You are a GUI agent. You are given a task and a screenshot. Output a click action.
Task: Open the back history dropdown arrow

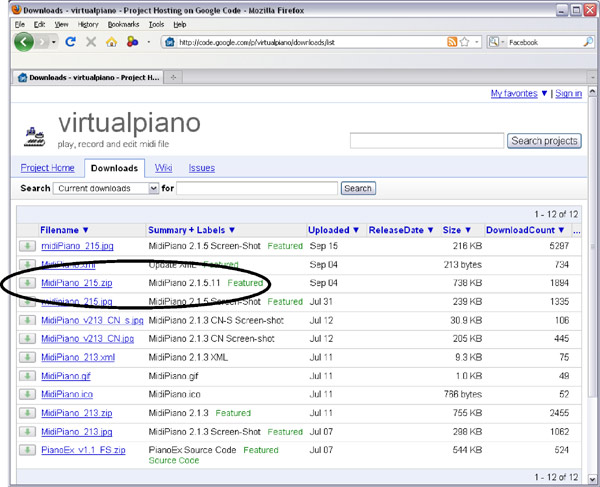54,42
